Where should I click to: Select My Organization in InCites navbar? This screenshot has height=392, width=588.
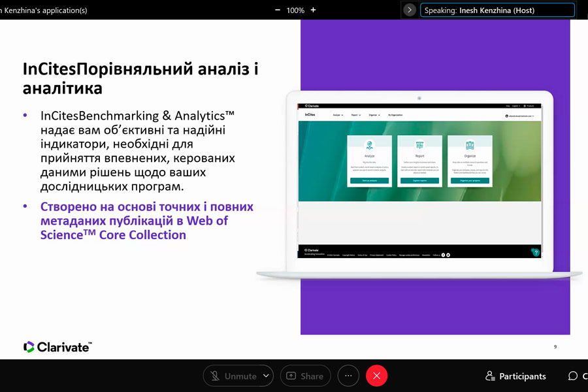point(395,115)
